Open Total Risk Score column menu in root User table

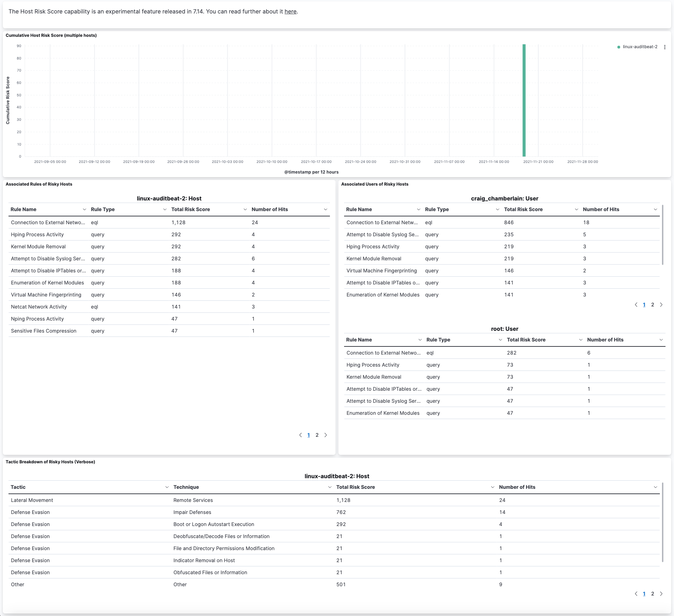[x=580, y=339]
